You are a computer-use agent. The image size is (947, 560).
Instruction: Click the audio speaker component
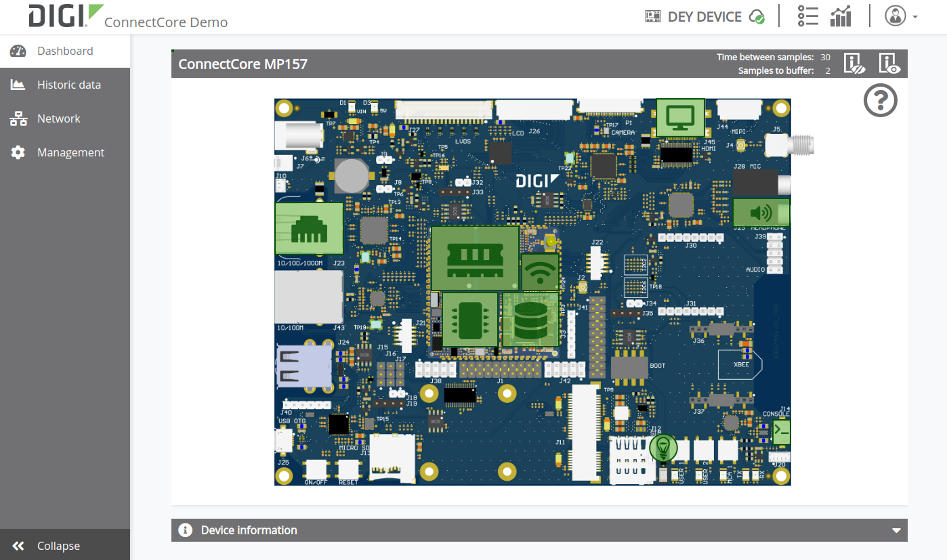click(x=761, y=213)
